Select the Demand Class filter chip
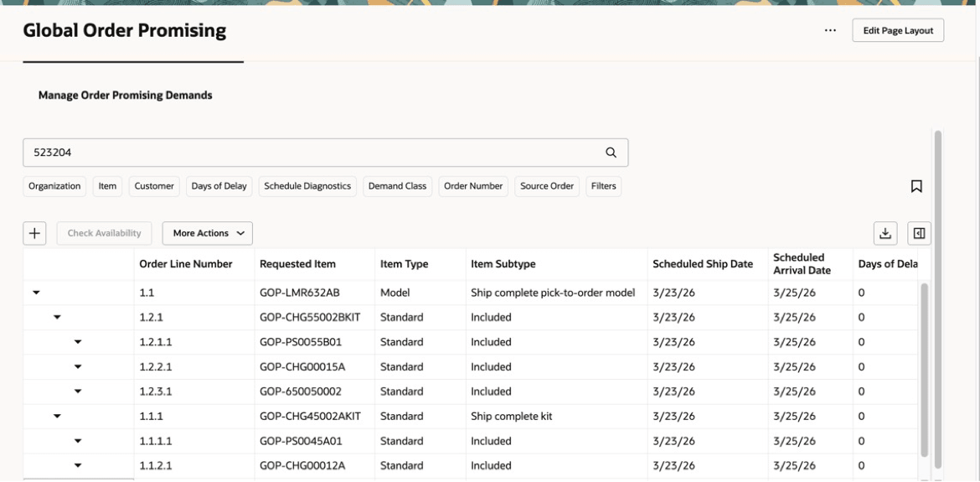This screenshot has width=980, height=482. click(398, 186)
